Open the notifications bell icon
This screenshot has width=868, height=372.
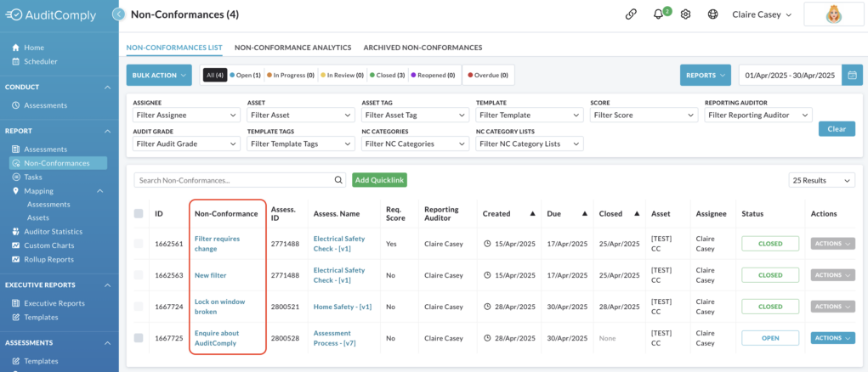coord(658,15)
